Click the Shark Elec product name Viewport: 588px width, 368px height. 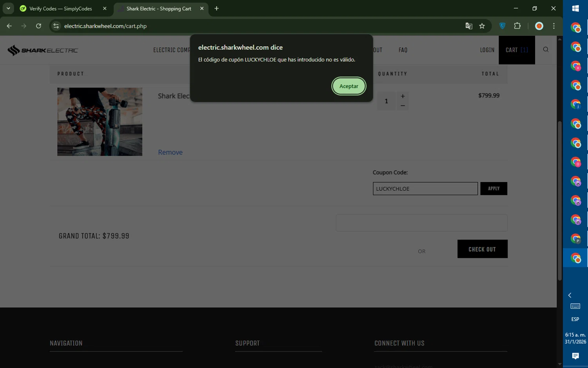point(174,96)
